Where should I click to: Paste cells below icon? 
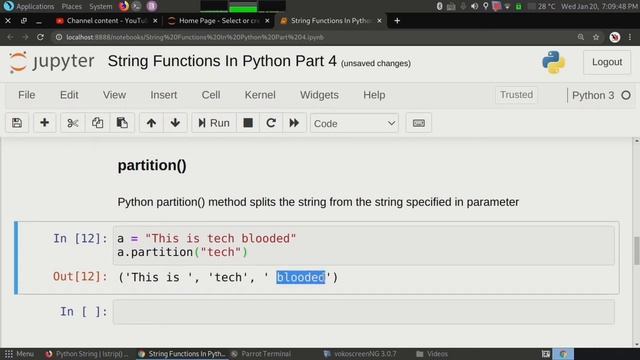coord(122,123)
